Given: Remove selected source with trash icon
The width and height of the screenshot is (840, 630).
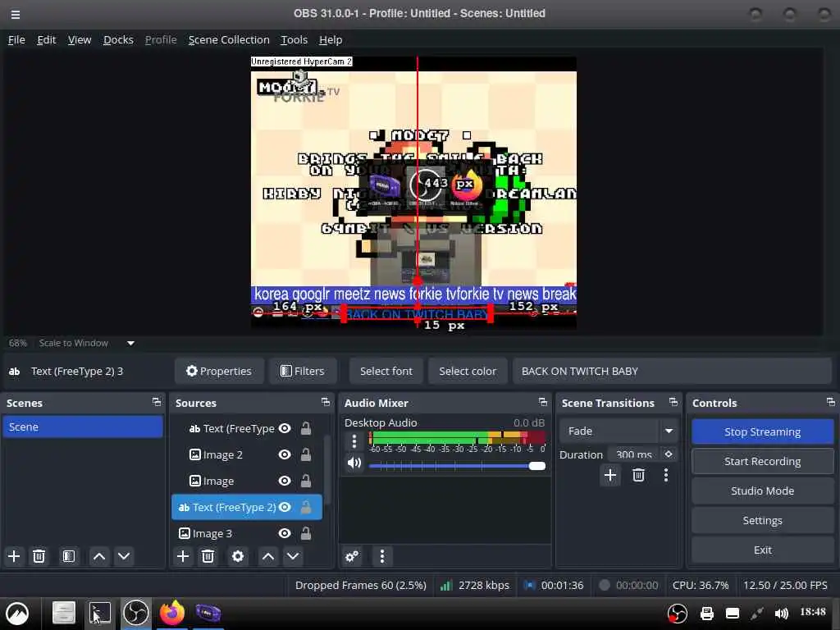Looking at the screenshot, I should (x=208, y=556).
